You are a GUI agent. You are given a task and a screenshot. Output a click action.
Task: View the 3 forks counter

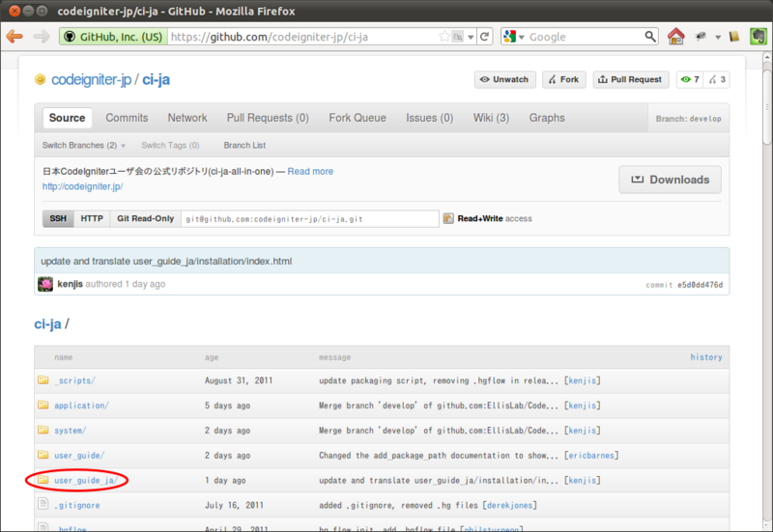point(716,79)
